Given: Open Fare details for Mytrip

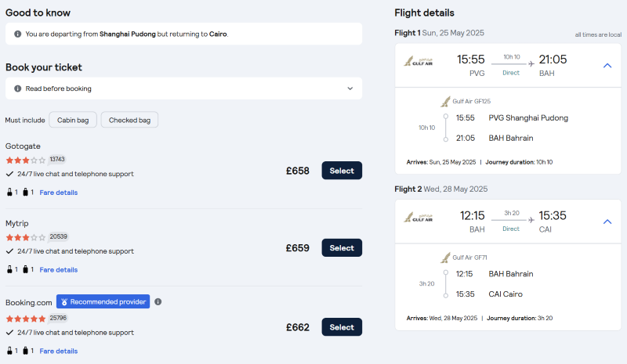Looking at the screenshot, I should point(58,270).
